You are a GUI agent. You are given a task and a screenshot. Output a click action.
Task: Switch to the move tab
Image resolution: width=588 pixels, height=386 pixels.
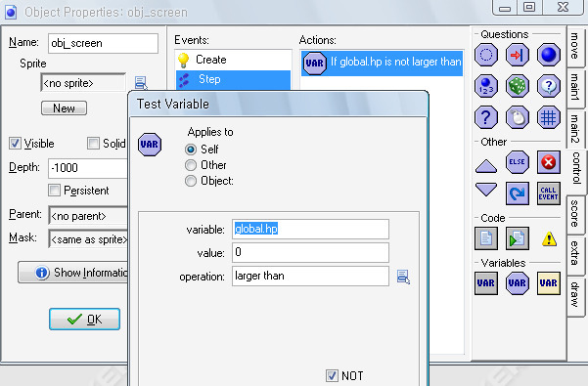click(x=575, y=46)
